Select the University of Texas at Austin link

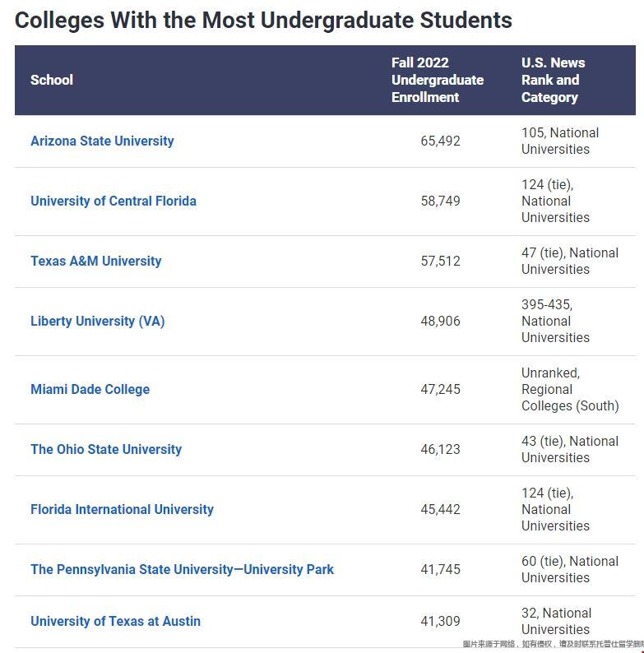(x=115, y=621)
